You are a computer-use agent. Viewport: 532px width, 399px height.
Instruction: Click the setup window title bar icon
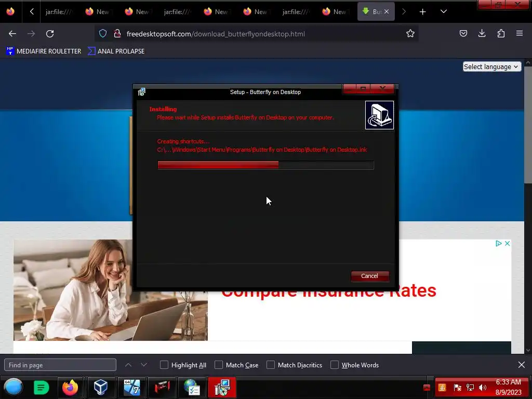click(142, 92)
